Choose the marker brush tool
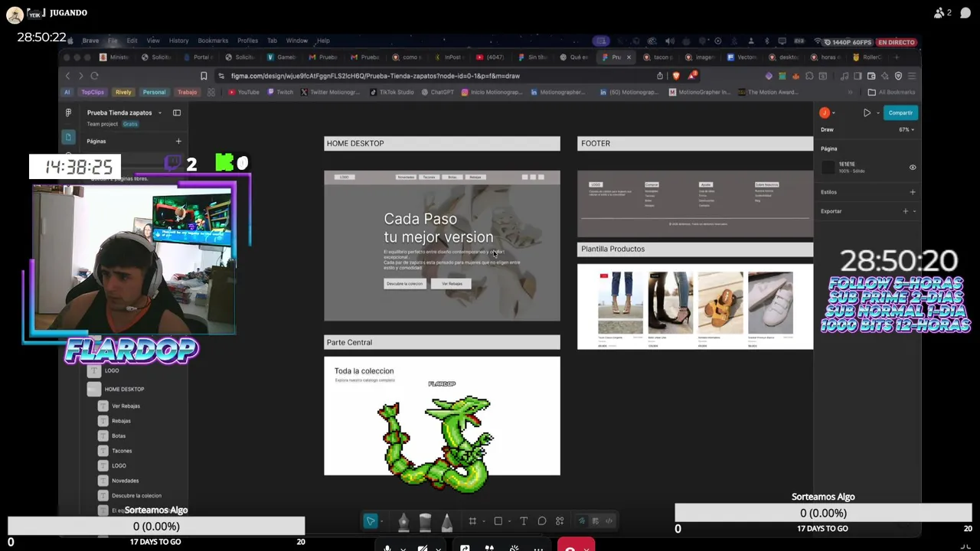The height and width of the screenshot is (551, 980). 425,521
